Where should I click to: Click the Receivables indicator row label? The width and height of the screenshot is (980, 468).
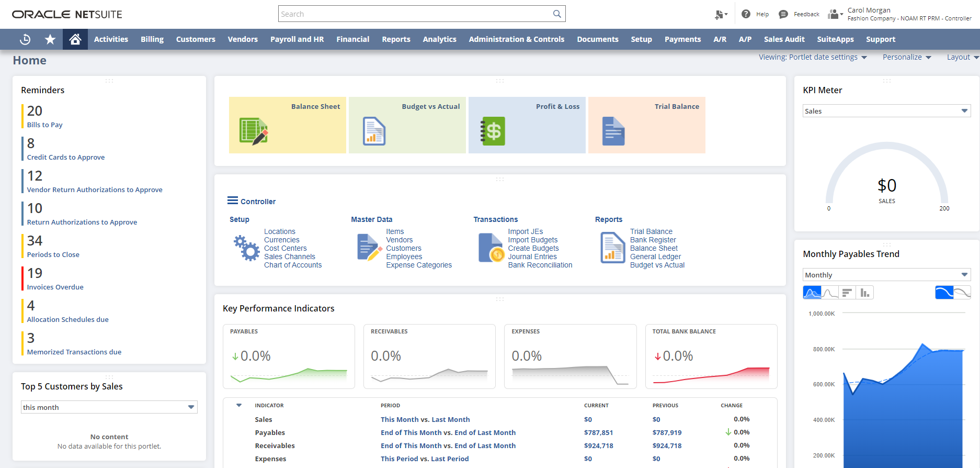click(x=275, y=445)
